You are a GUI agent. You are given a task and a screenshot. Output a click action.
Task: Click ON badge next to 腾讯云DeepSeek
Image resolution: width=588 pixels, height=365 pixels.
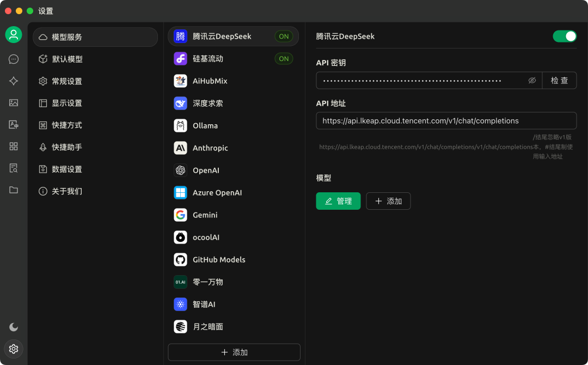[x=284, y=36]
